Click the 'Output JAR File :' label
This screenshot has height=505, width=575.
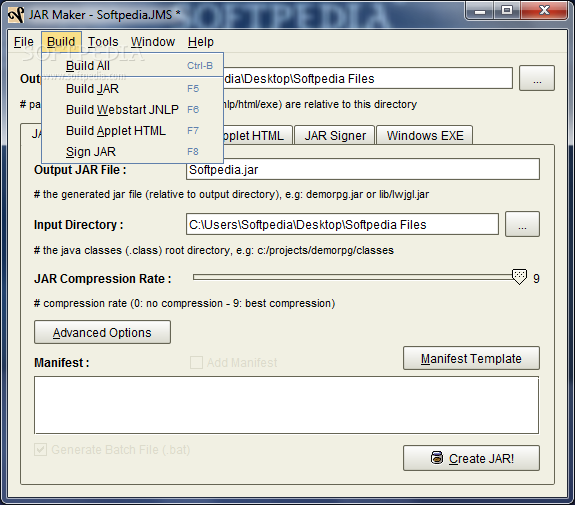[x=80, y=170]
